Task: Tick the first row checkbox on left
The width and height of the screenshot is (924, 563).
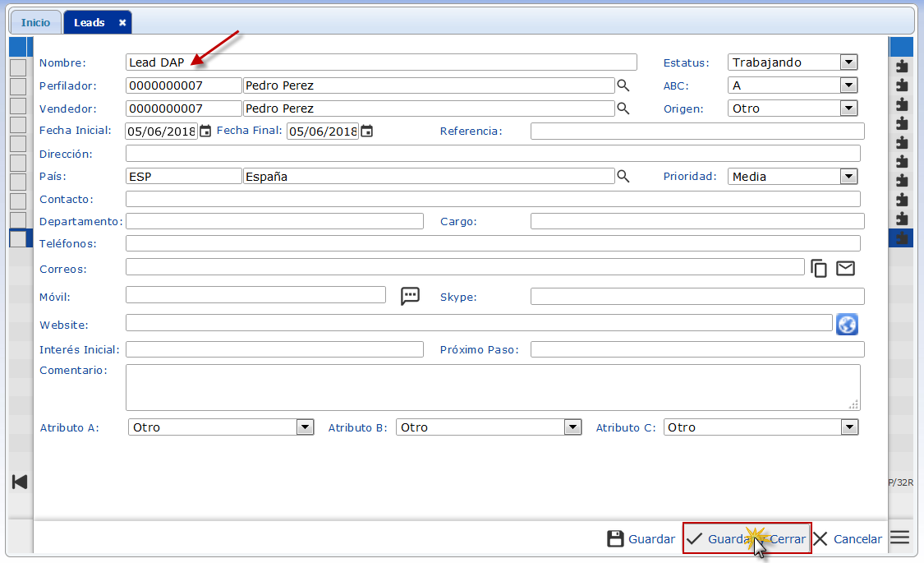Action: (x=18, y=67)
